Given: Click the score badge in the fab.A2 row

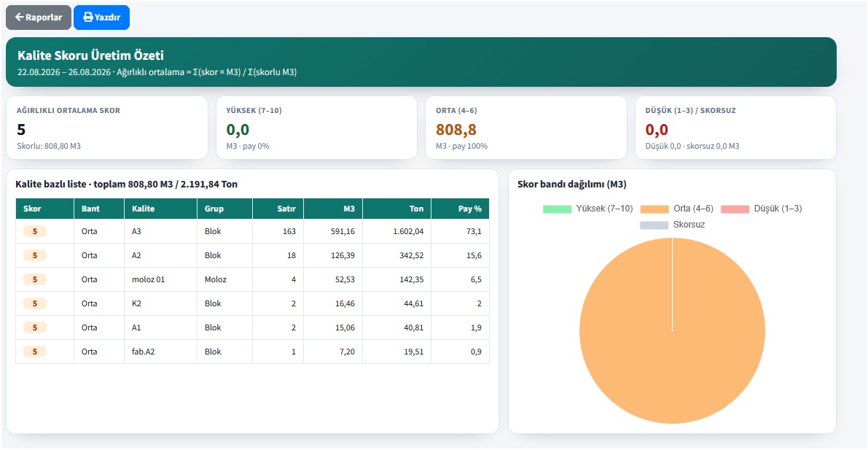Looking at the screenshot, I should coord(35,352).
